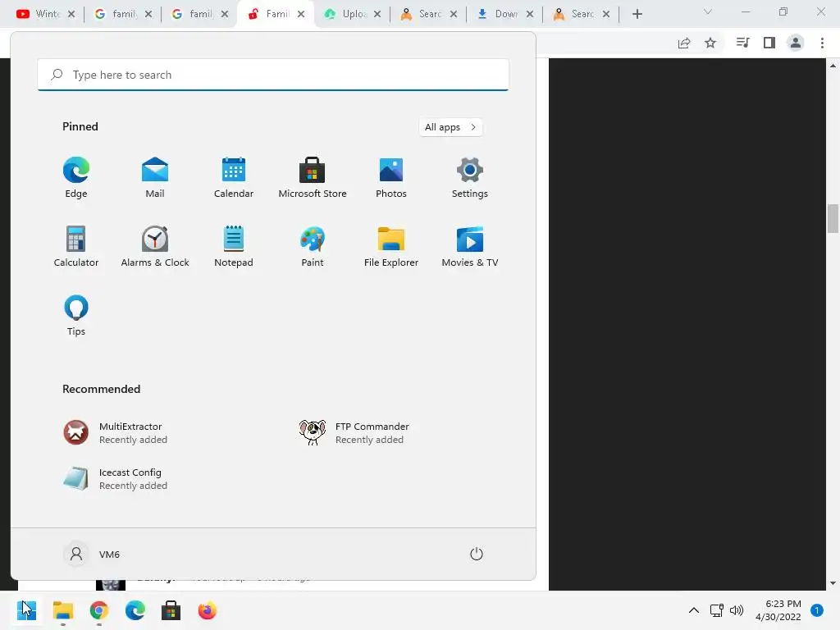Open Chrome tab search dropdown

pyautogui.click(x=708, y=11)
